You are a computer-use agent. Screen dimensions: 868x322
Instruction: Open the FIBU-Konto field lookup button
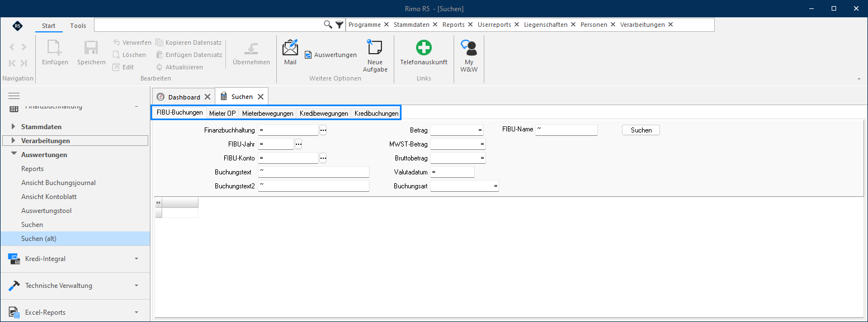point(323,158)
